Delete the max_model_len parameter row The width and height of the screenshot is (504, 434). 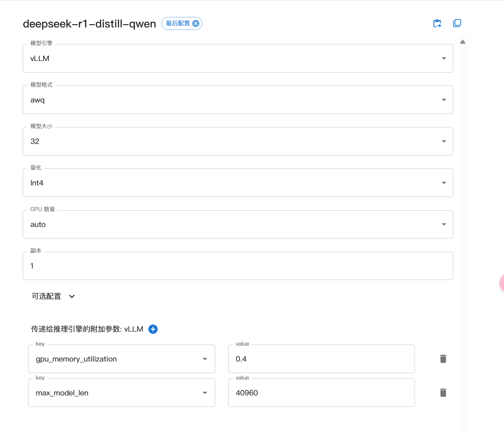click(x=443, y=393)
